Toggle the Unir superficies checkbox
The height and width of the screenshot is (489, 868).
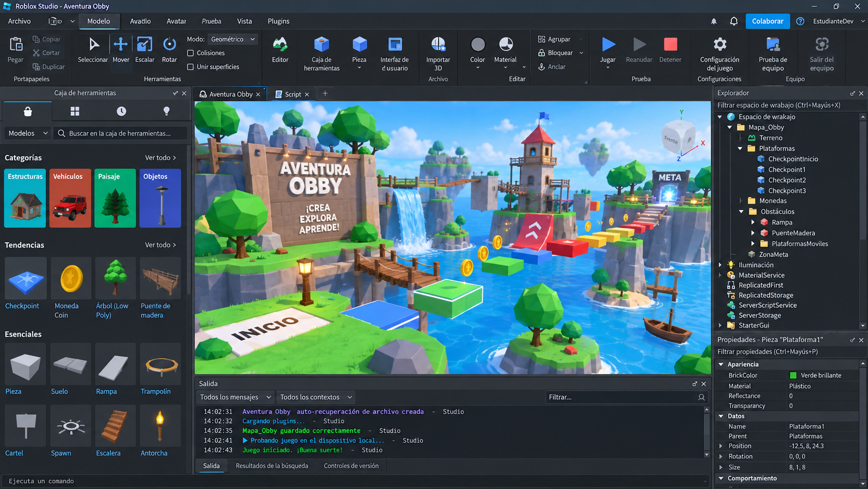coord(191,67)
